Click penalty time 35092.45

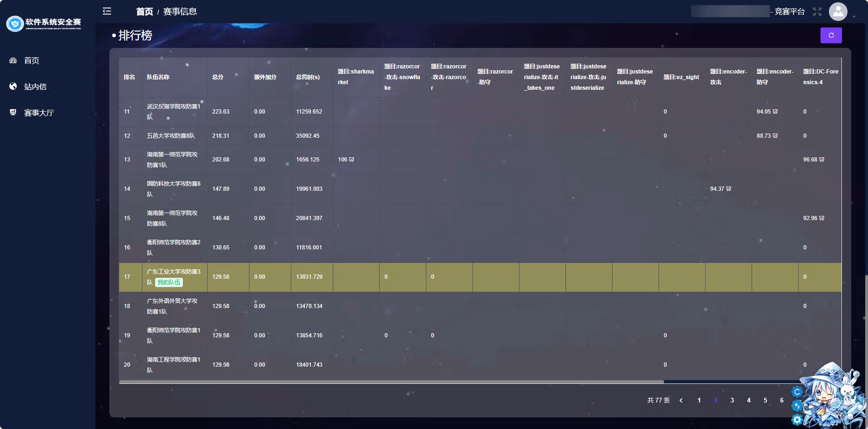point(308,136)
